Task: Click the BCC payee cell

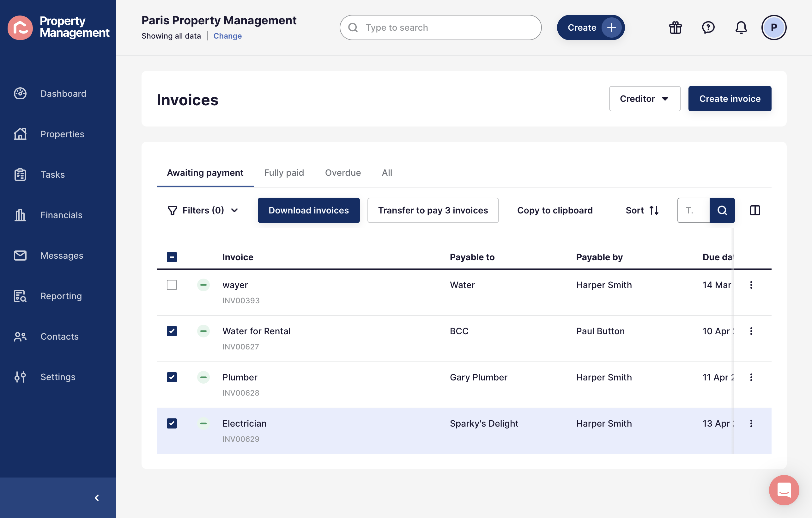Action: click(459, 331)
